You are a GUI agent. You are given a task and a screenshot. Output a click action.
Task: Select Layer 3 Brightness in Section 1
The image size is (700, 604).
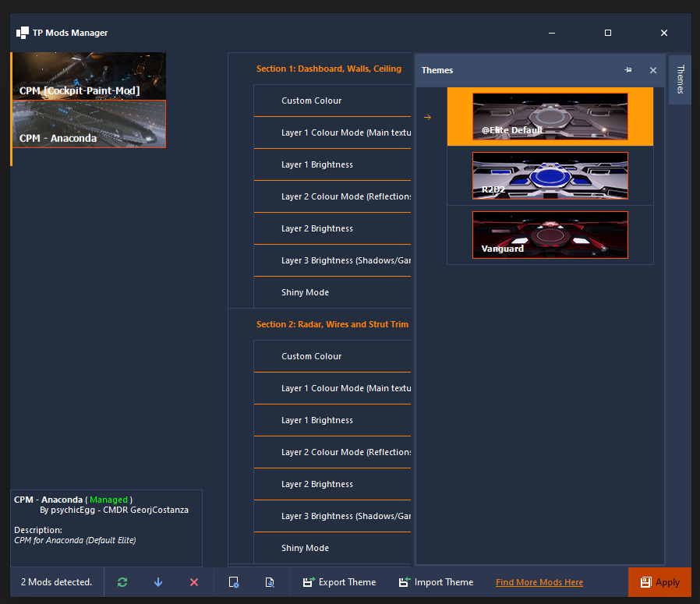click(332, 260)
